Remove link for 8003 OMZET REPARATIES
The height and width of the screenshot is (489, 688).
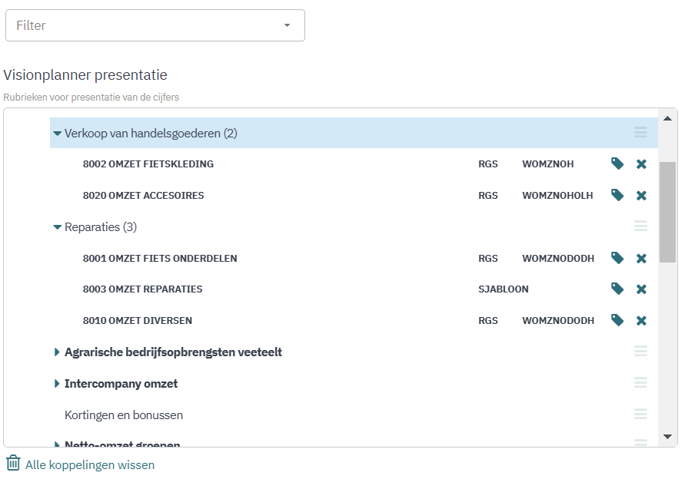[641, 289]
